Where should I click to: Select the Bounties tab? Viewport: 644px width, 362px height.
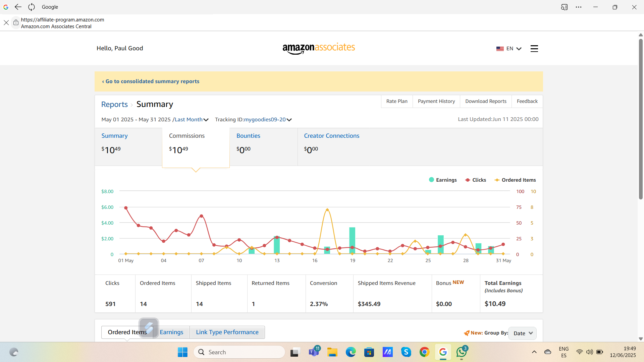point(264,147)
